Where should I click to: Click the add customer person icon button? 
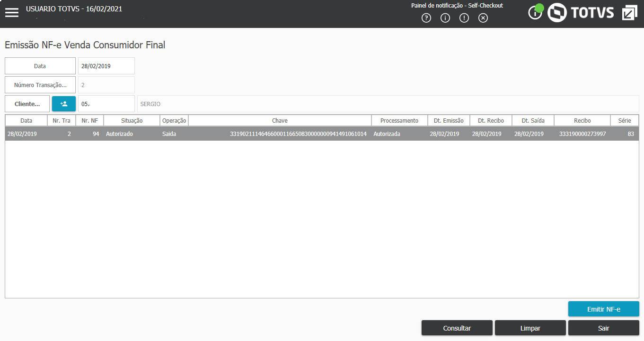point(64,104)
